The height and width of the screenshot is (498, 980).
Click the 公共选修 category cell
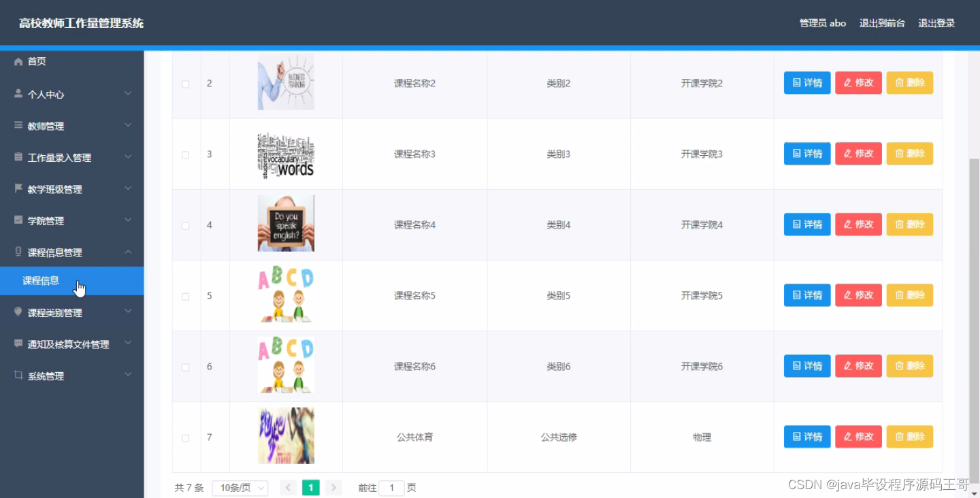559,437
